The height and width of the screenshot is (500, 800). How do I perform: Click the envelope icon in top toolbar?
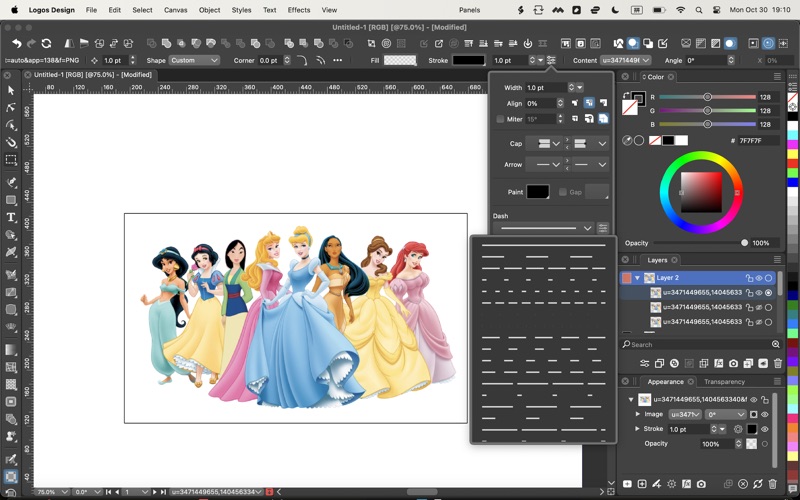click(686, 44)
